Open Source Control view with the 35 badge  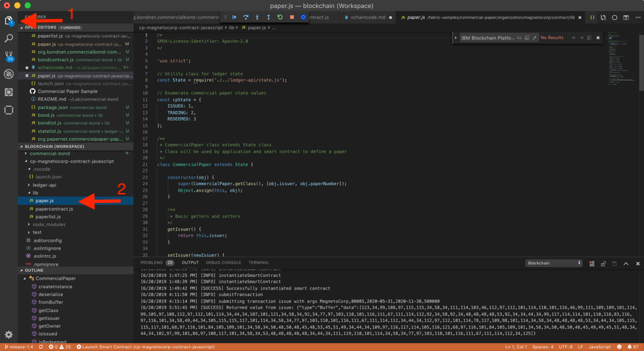(9, 56)
